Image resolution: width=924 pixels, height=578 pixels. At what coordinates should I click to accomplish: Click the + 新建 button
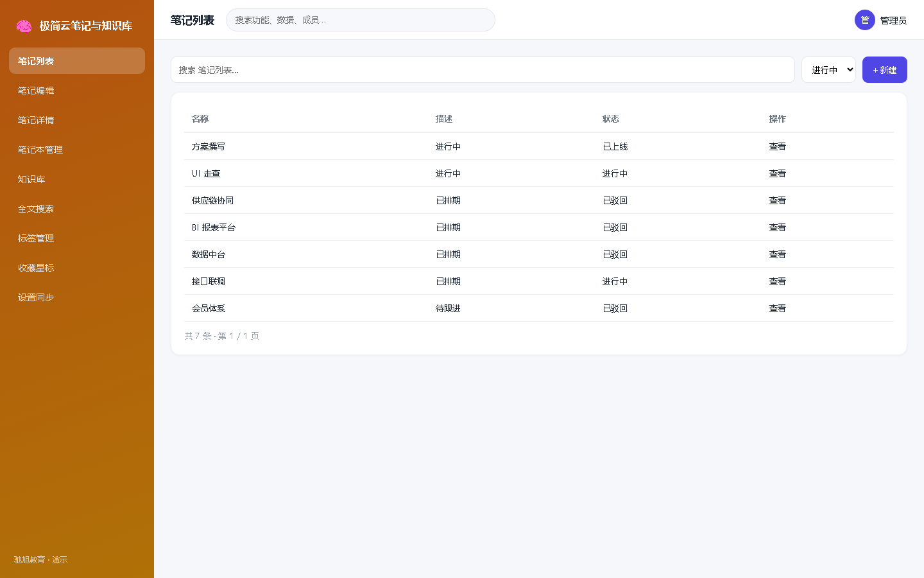[884, 70]
